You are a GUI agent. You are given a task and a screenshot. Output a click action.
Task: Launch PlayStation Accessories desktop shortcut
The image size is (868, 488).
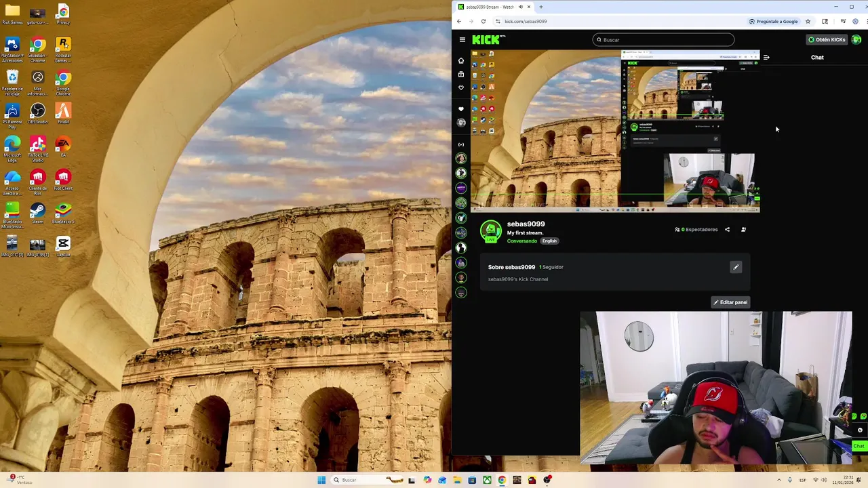pyautogui.click(x=12, y=49)
